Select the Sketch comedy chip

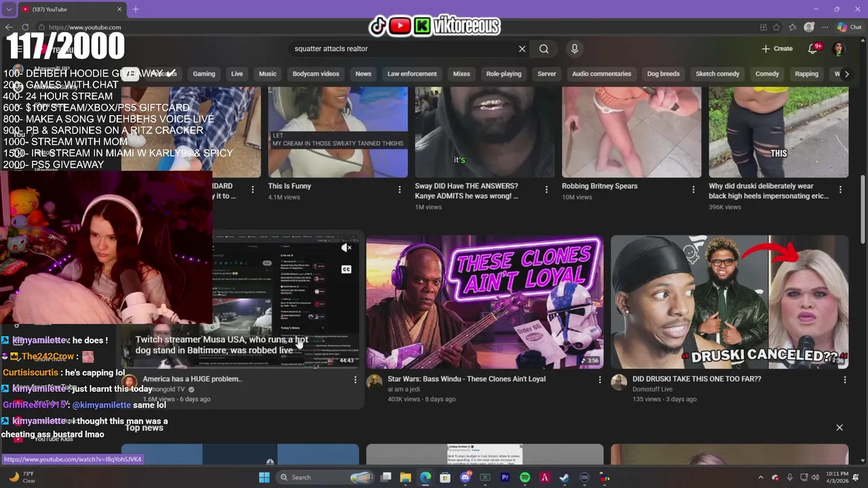(x=717, y=74)
